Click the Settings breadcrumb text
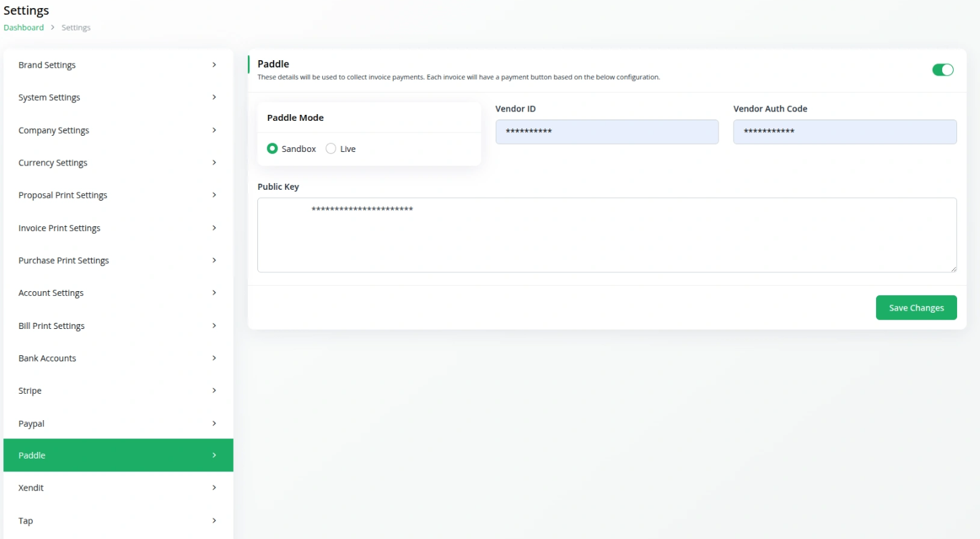Viewport: 980px width, 539px height. pyautogui.click(x=76, y=28)
